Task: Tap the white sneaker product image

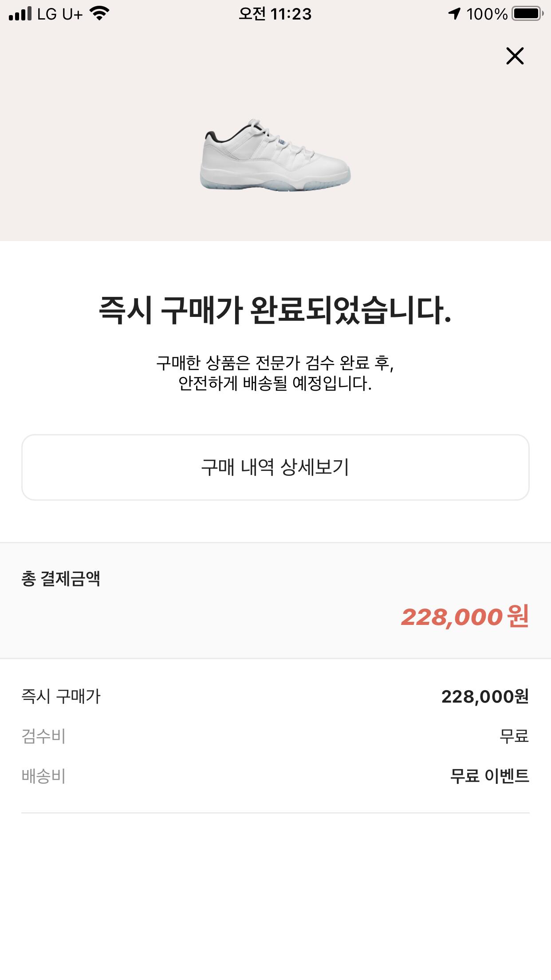Action: (275, 155)
